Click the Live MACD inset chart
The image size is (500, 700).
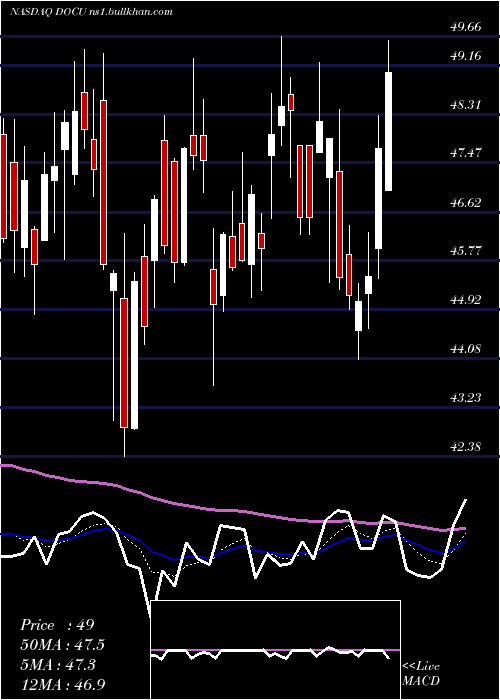[275, 650]
